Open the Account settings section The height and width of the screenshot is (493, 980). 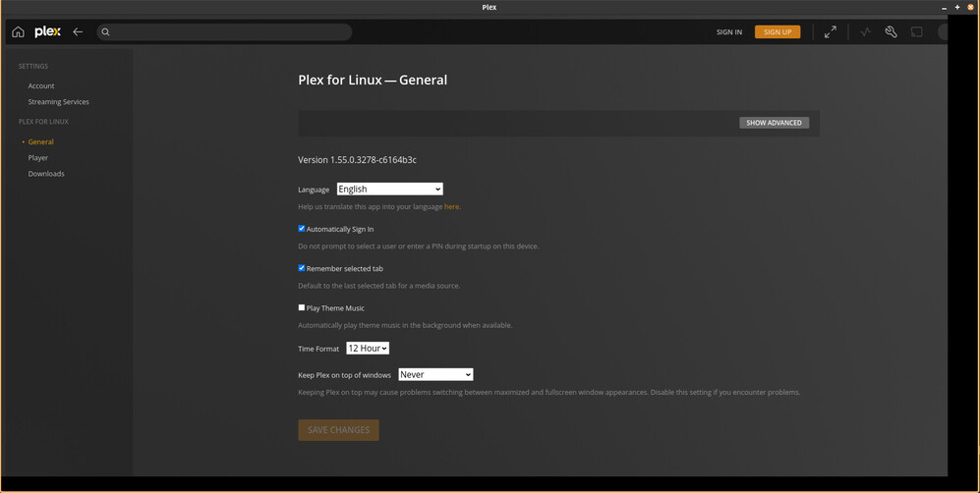click(x=41, y=86)
